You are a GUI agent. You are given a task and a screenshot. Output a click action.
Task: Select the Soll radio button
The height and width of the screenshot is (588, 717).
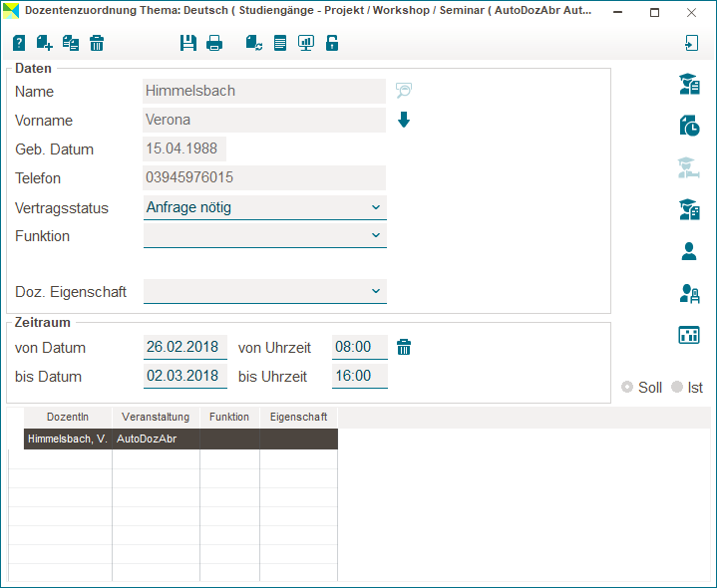point(627,387)
